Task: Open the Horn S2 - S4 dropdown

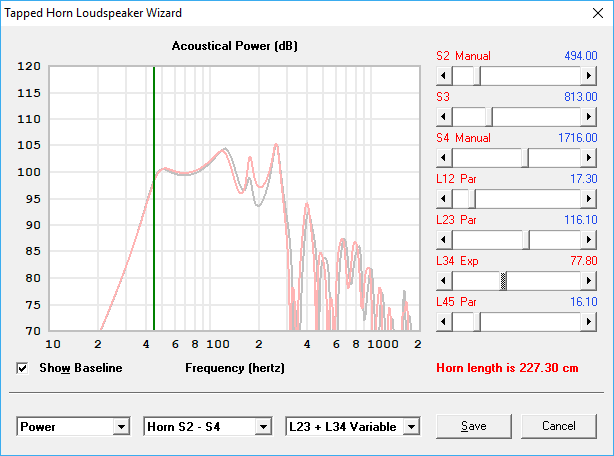Action: tap(264, 427)
